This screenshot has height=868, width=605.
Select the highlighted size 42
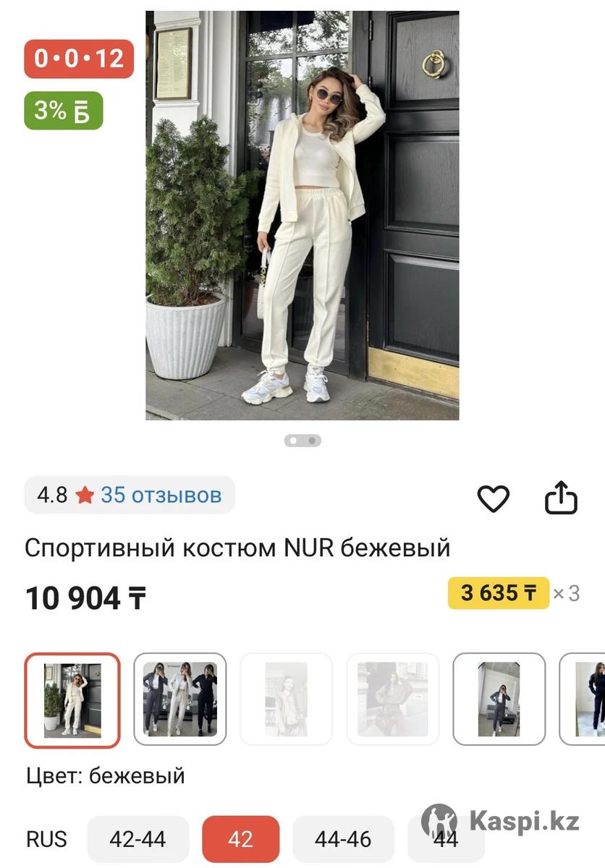pyautogui.click(x=240, y=839)
